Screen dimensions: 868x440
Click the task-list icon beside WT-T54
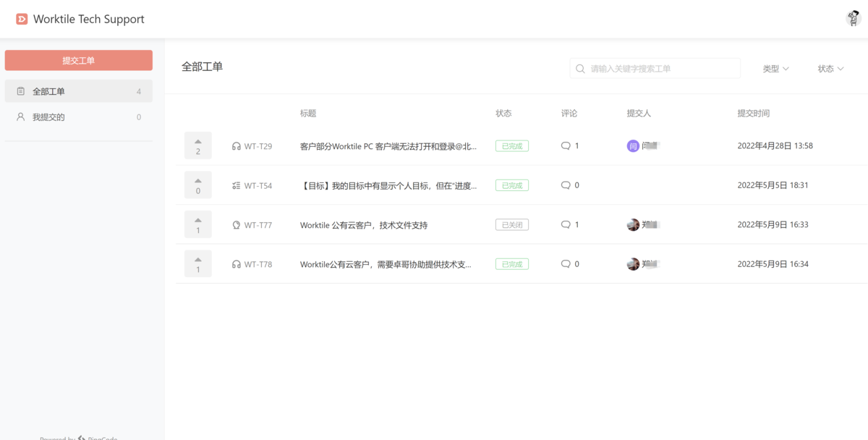pyautogui.click(x=237, y=186)
